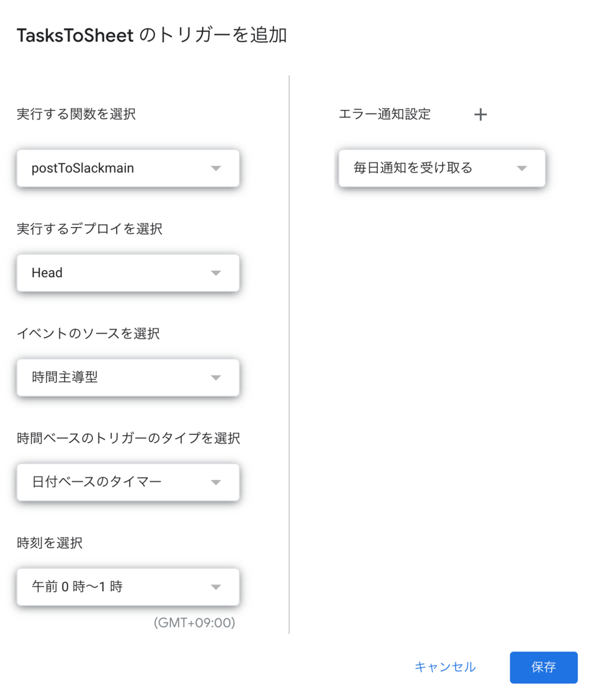Click the TasksToSheet のトリガーを追加 dialog title

152,36
